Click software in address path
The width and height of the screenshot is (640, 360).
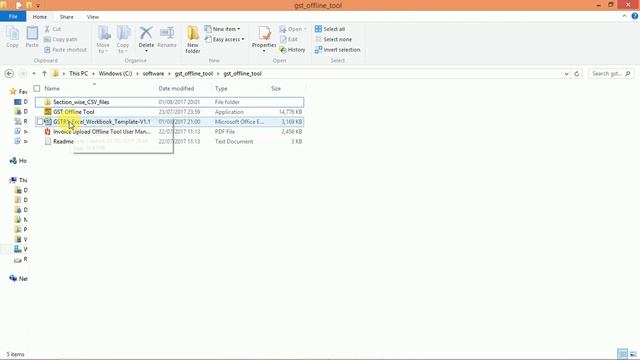[153, 74]
